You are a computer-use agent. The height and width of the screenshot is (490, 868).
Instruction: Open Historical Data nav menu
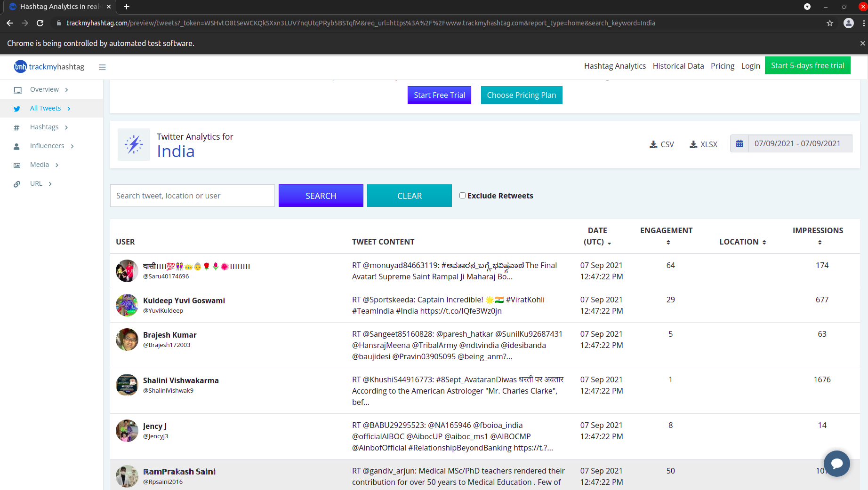point(678,66)
